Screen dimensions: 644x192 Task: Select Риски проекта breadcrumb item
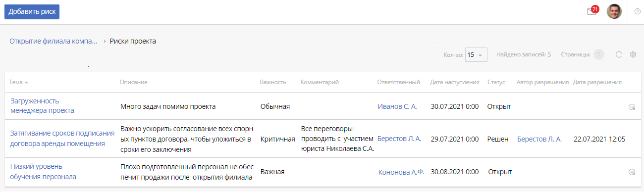tap(133, 41)
